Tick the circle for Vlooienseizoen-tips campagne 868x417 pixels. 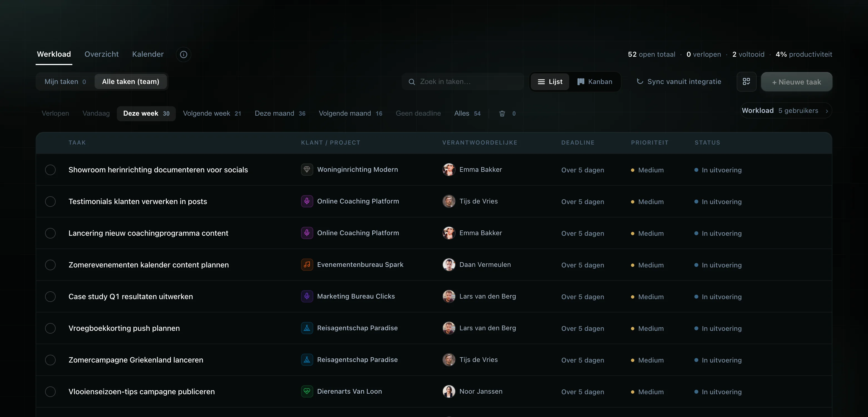(50, 391)
